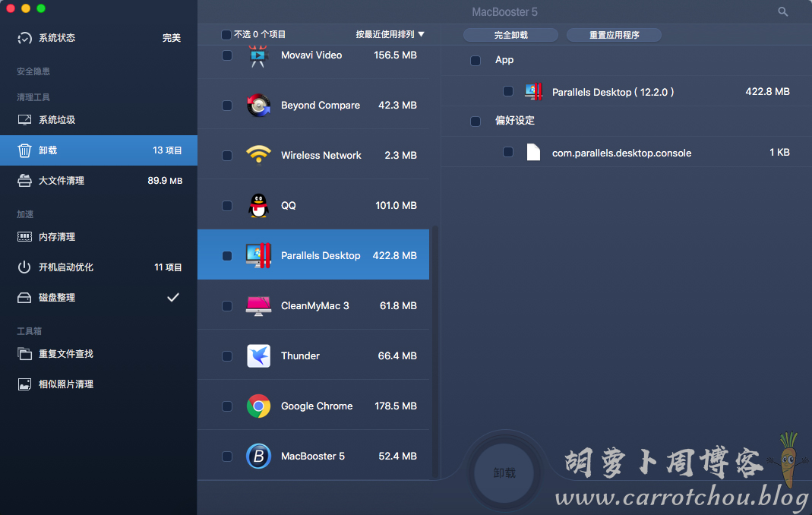The image size is (812, 515).
Task: Click the com.parallels.desktop.console file icon
Action: click(533, 153)
